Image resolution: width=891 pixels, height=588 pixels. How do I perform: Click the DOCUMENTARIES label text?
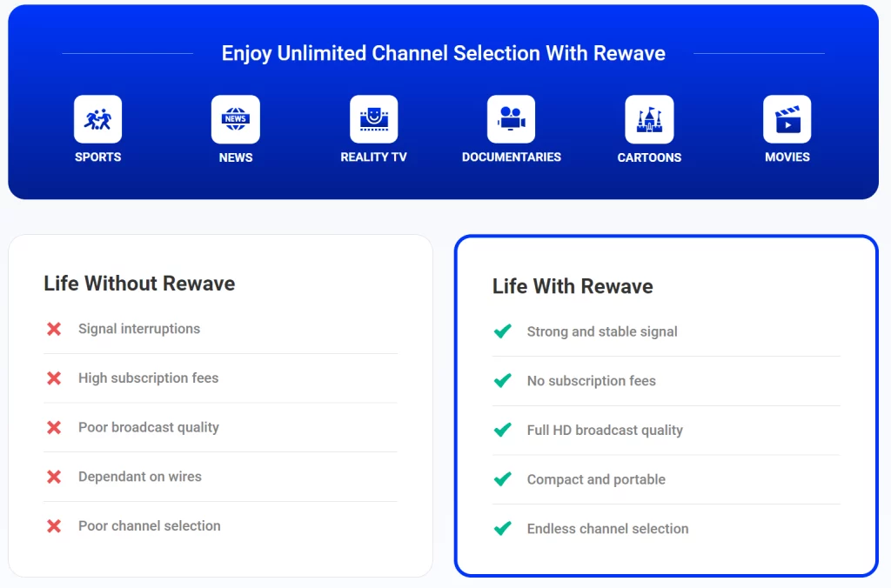512,157
